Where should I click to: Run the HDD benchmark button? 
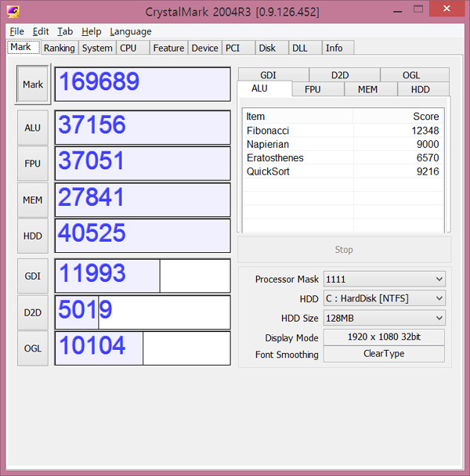(x=33, y=236)
